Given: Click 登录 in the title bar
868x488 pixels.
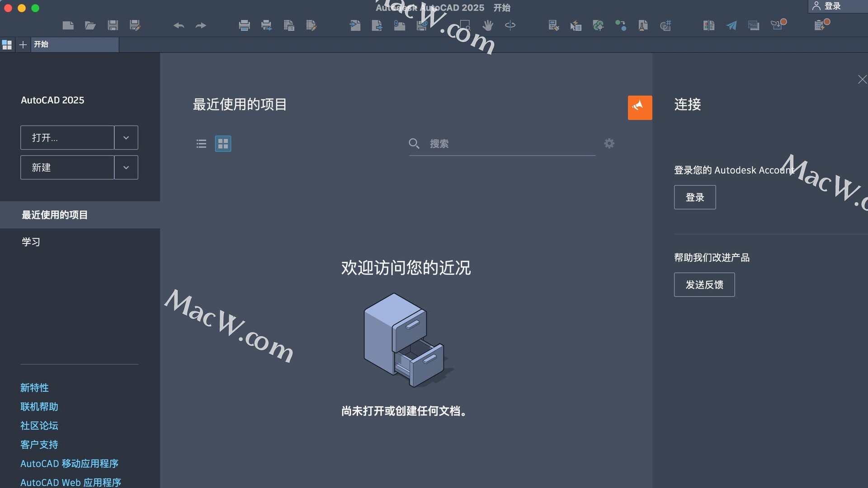Looking at the screenshot, I should [832, 6].
